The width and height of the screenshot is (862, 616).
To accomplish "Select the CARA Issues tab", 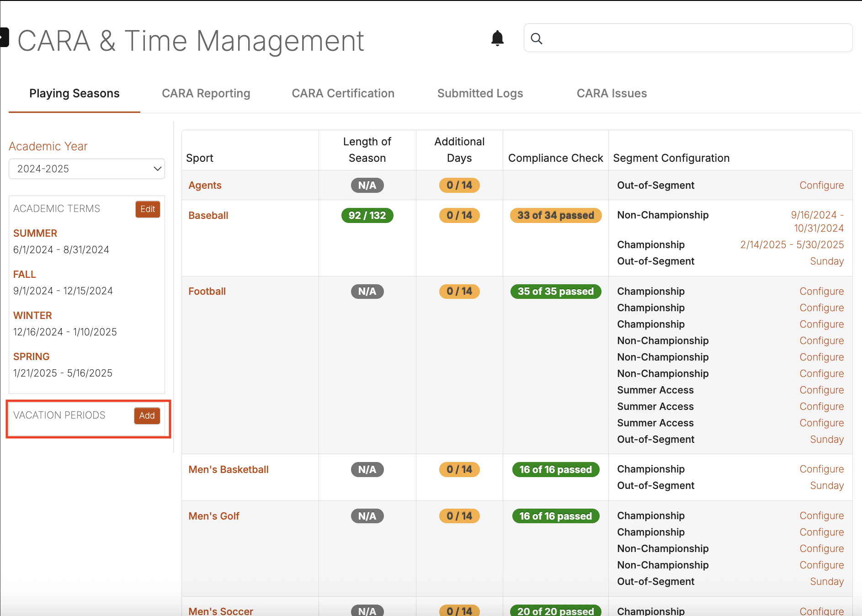I will click(612, 93).
